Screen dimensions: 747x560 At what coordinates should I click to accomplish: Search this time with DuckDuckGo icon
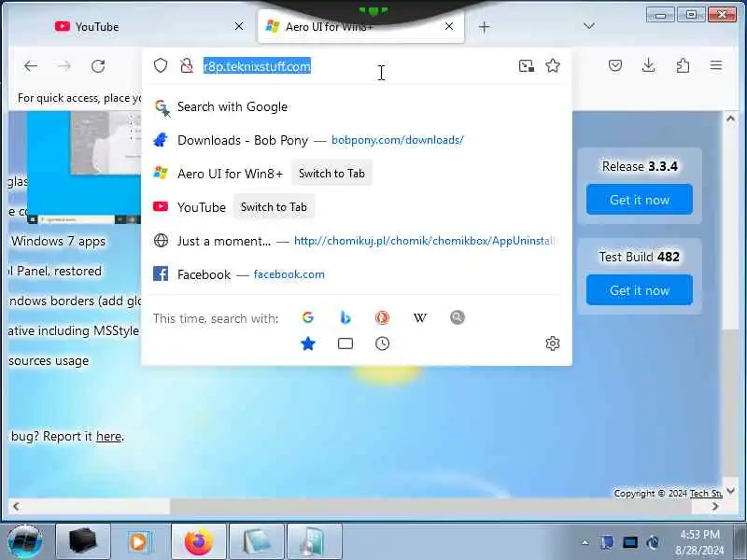(x=382, y=317)
